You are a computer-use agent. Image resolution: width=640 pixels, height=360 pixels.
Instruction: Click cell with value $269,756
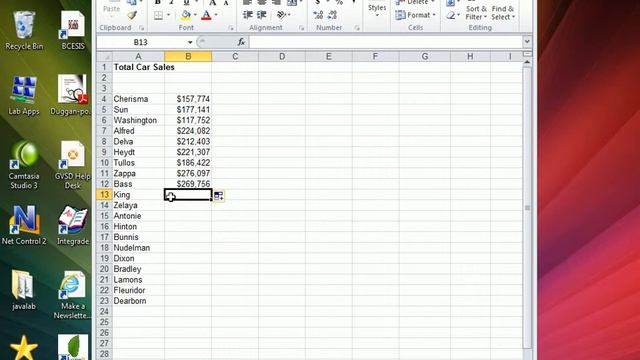click(x=188, y=184)
